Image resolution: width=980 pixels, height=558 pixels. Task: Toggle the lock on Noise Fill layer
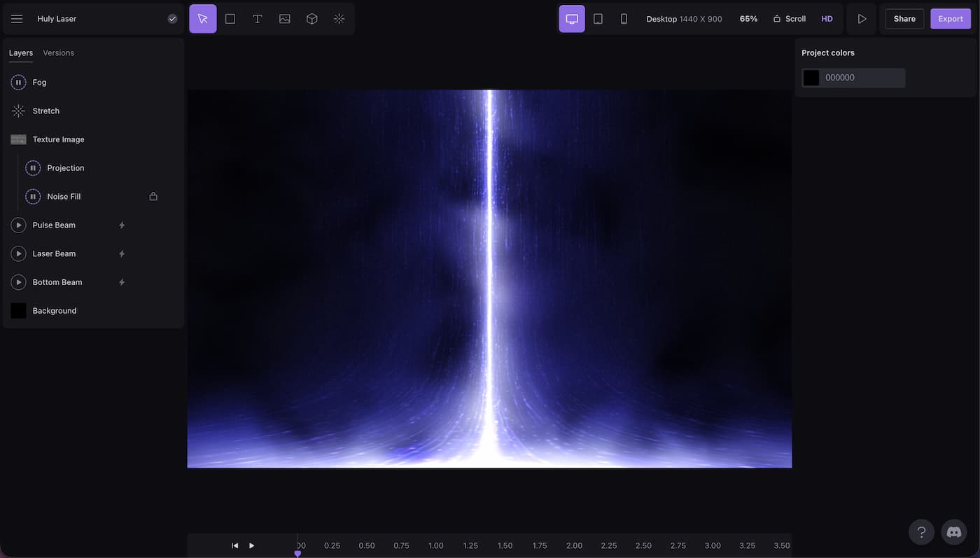click(x=153, y=197)
